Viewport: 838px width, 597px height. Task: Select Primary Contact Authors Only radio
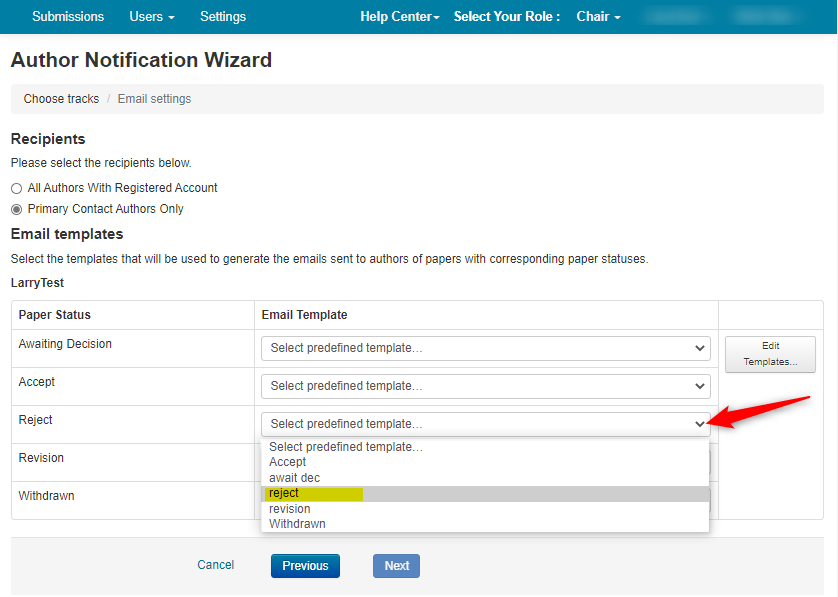[16, 209]
